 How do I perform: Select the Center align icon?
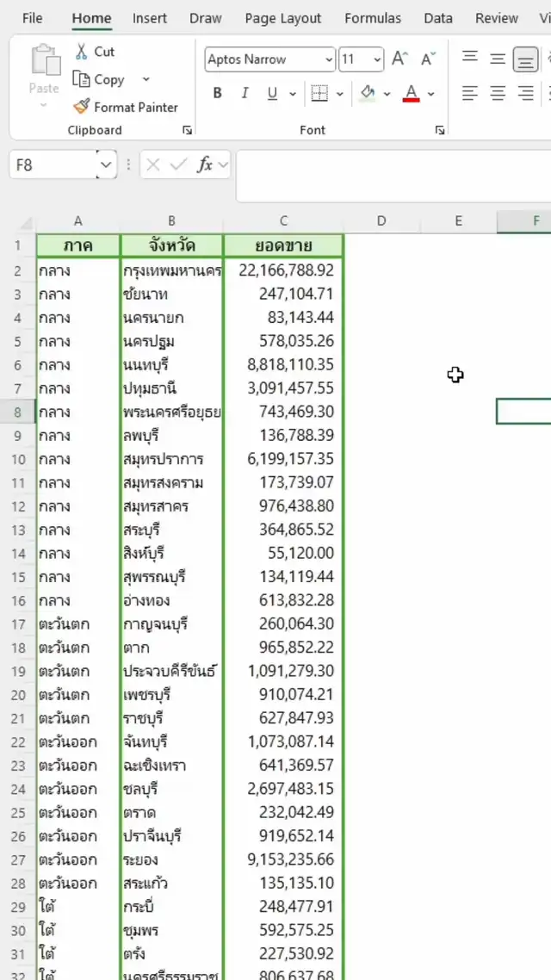pyautogui.click(x=498, y=93)
